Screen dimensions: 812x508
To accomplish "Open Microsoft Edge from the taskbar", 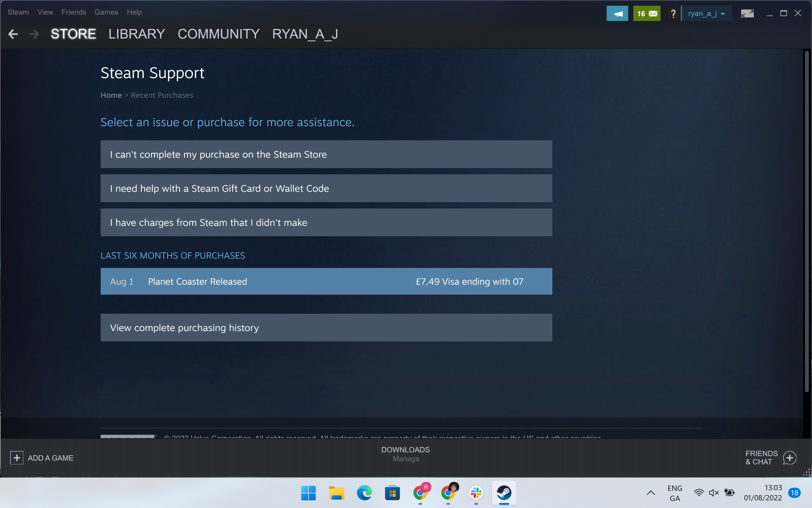I will coord(364,493).
